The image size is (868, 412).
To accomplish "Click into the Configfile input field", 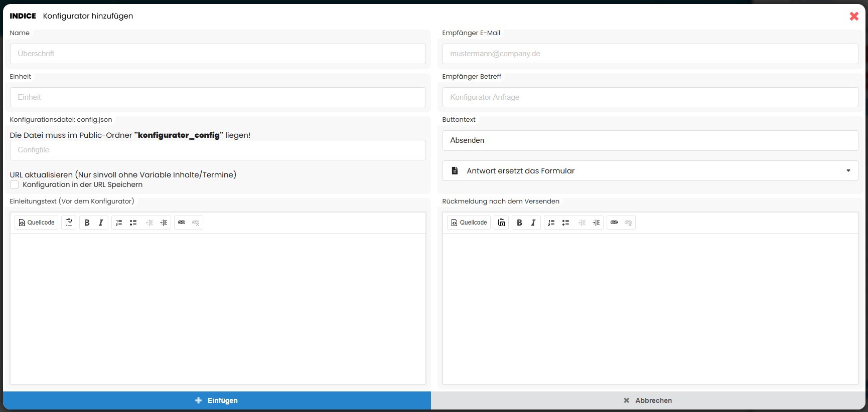I will [x=218, y=150].
